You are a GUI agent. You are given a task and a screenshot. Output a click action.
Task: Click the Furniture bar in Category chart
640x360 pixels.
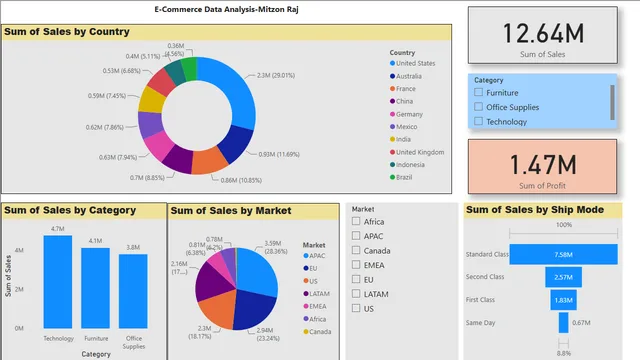coord(96,288)
